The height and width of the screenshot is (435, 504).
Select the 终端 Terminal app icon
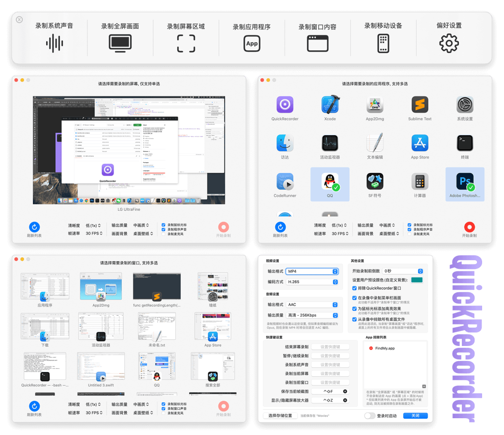[465, 143]
